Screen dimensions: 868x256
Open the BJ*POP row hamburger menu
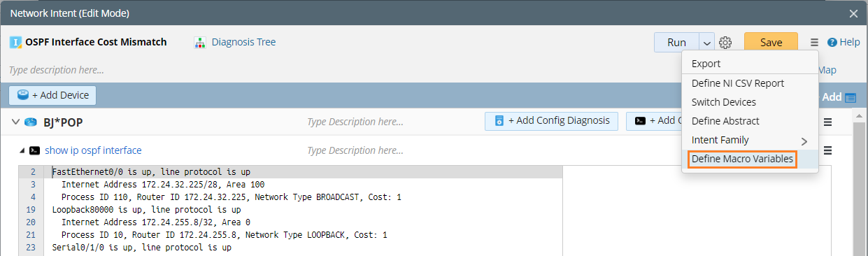tap(827, 122)
